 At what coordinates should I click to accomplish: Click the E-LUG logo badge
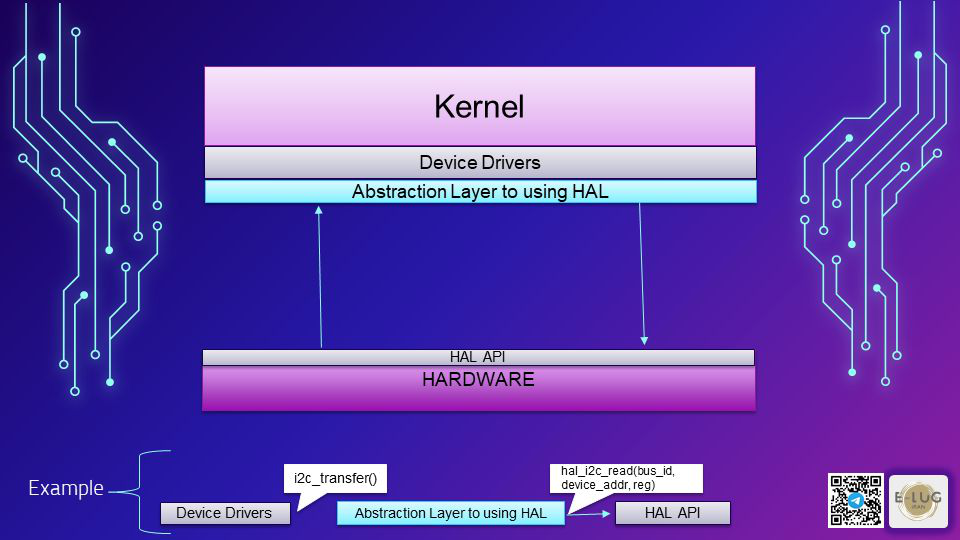coord(917,500)
